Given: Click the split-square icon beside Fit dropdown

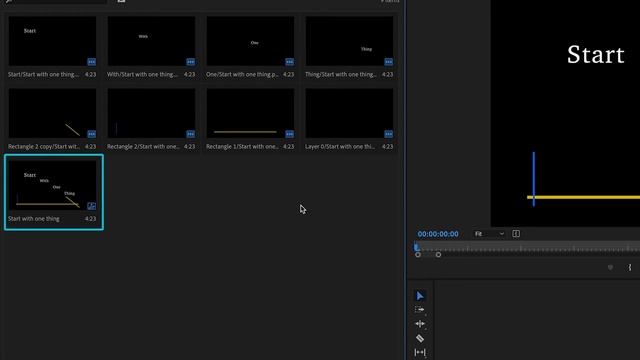Looking at the screenshot, I should 516,234.
